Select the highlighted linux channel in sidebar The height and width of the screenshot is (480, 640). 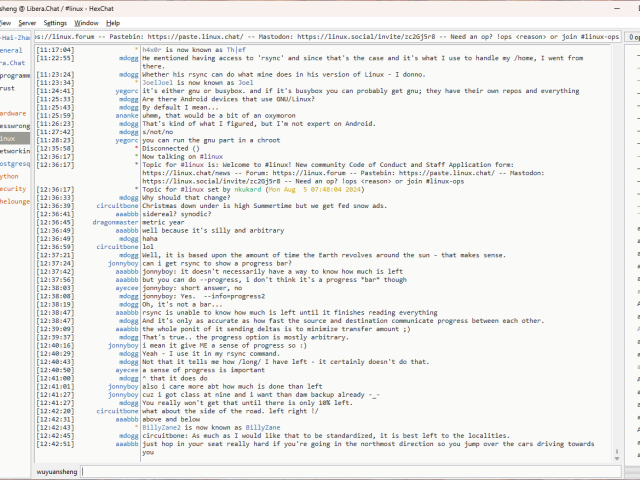pyautogui.click(x=9, y=138)
